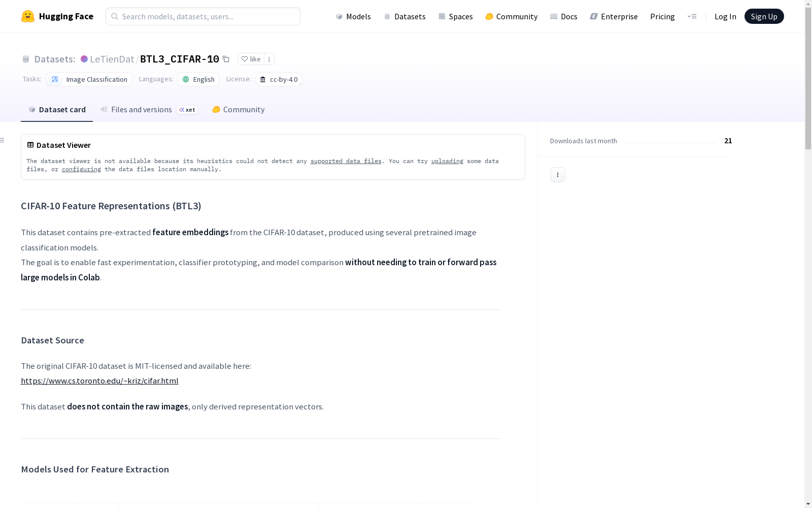Open the Models nav item
Viewport: 812px width, 508px height.
coord(353,16)
